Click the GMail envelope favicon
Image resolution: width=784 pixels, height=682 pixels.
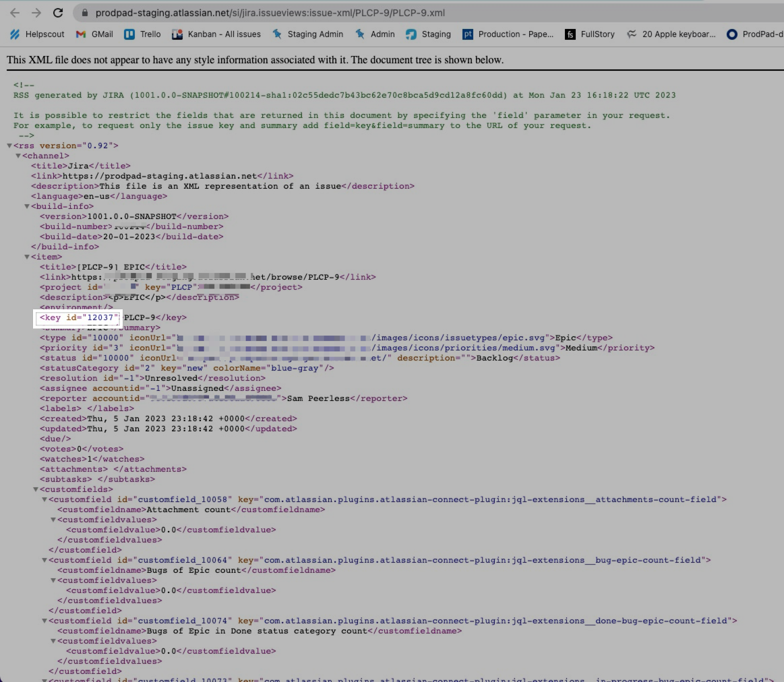tap(80, 34)
